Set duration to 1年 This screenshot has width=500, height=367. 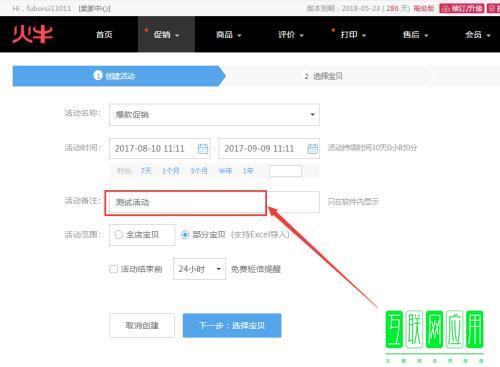click(x=248, y=171)
